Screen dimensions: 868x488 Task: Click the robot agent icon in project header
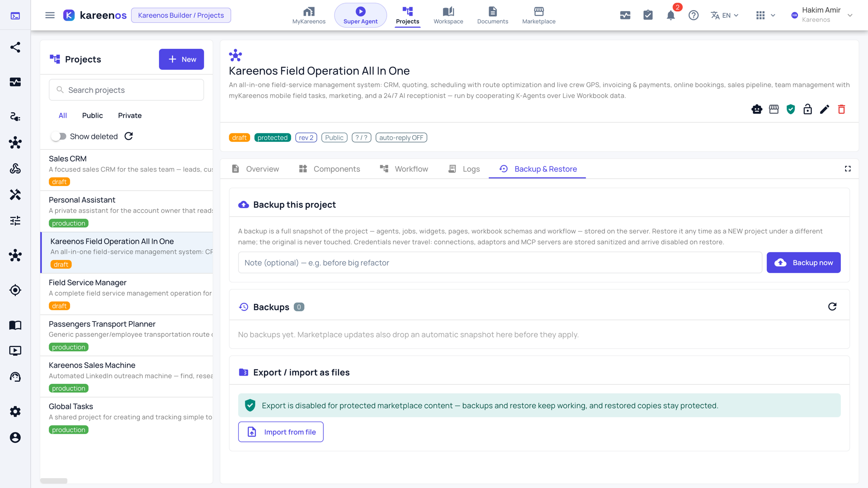pos(757,109)
